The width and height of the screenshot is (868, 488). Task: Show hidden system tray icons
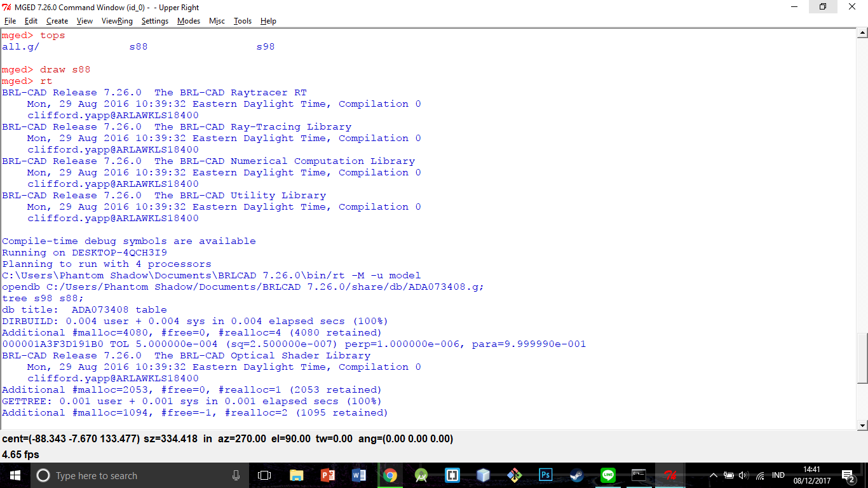[x=713, y=475]
